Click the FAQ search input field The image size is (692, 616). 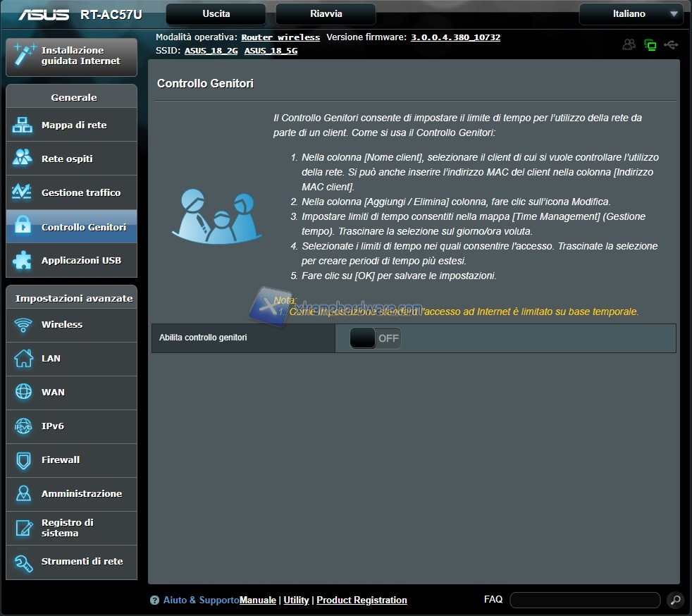(x=584, y=600)
